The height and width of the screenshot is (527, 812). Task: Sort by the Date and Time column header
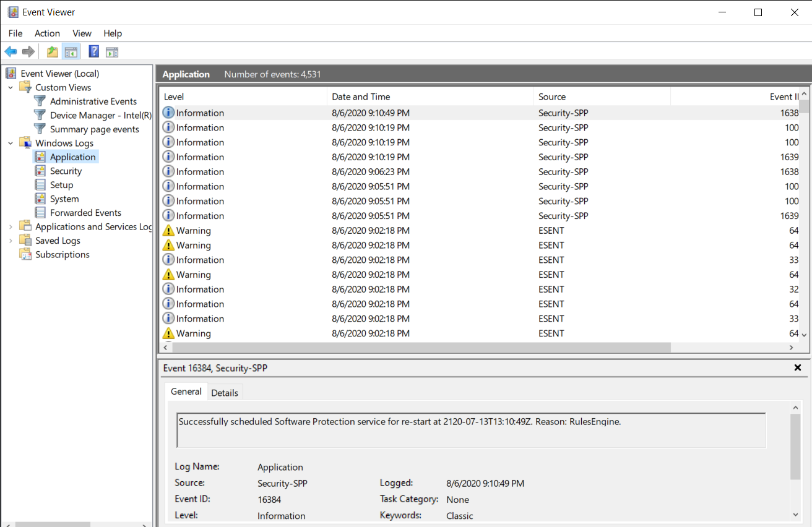click(x=430, y=96)
